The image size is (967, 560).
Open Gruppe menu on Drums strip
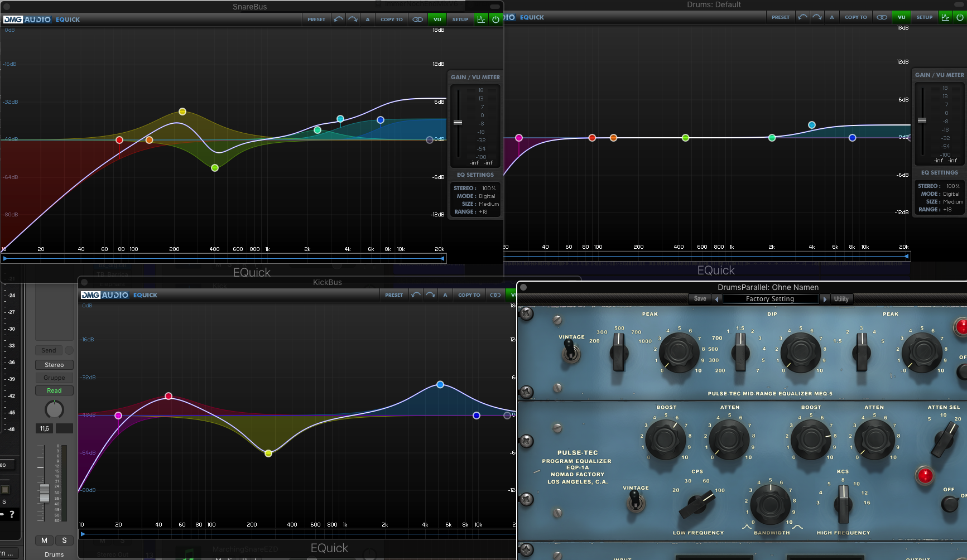pos(54,378)
